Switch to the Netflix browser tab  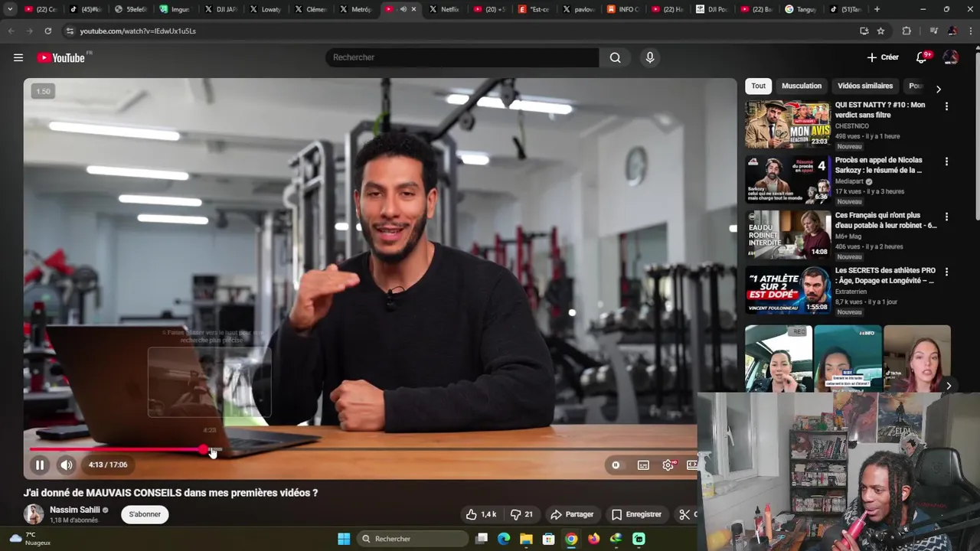pos(444,9)
